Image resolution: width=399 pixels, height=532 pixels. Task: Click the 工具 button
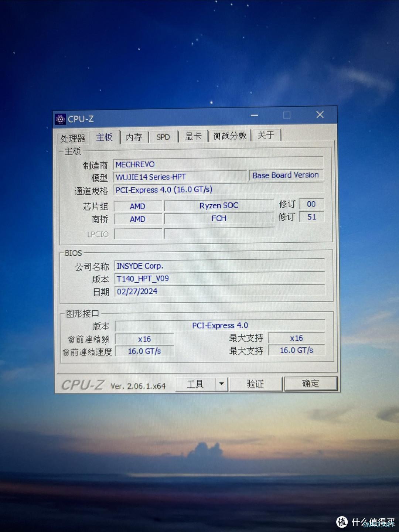195,384
